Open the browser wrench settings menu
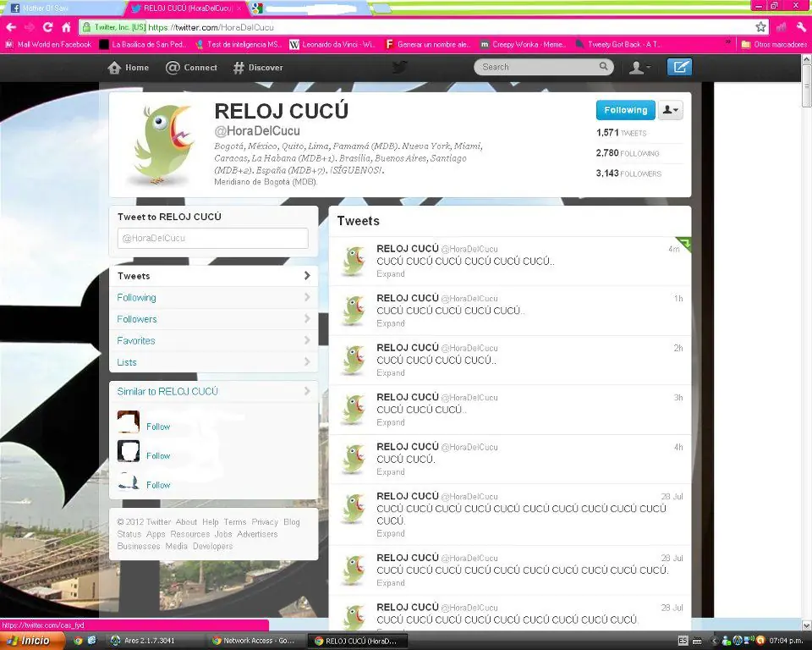Image resolution: width=812 pixels, height=650 pixels. [801, 27]
